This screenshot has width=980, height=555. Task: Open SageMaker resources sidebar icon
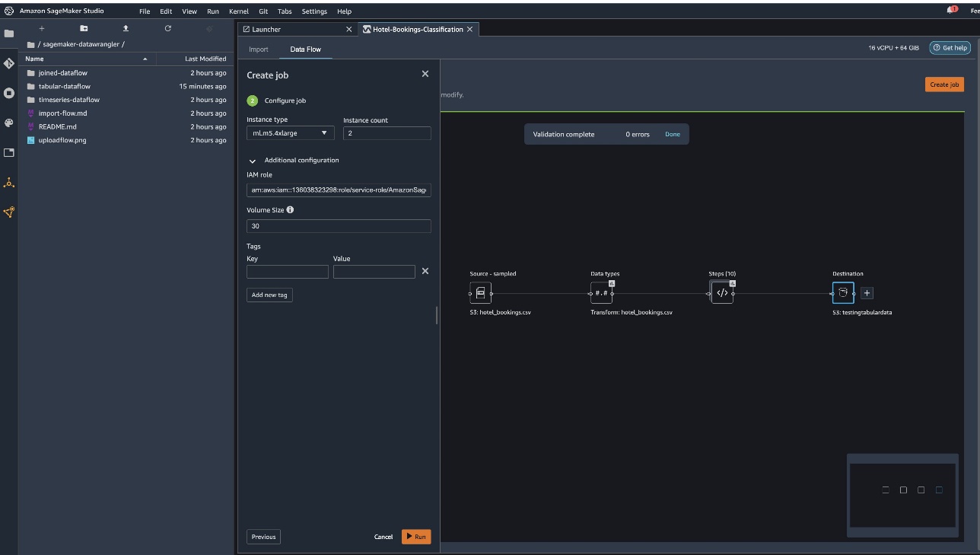pyautogui.click(x=9, y=212)
